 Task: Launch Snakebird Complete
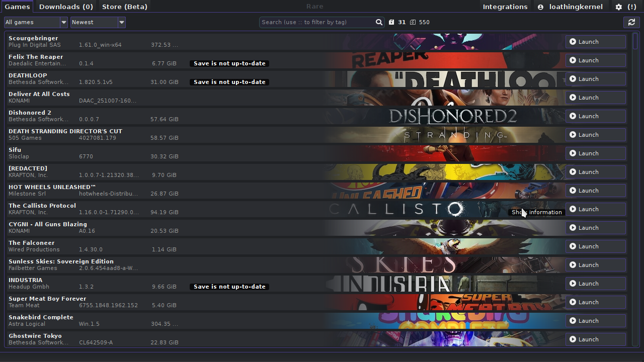(x=596, y=321)
